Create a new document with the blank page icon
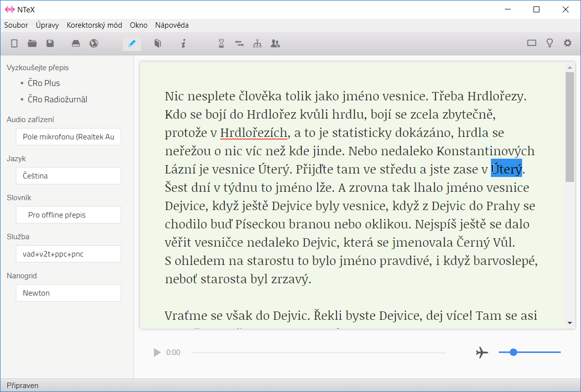Viewport: 581px width, 392px height. (x=14, y=44)
